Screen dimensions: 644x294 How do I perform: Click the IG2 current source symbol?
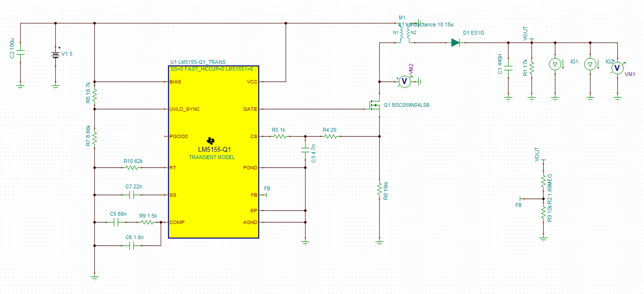(x=590, y=64)
